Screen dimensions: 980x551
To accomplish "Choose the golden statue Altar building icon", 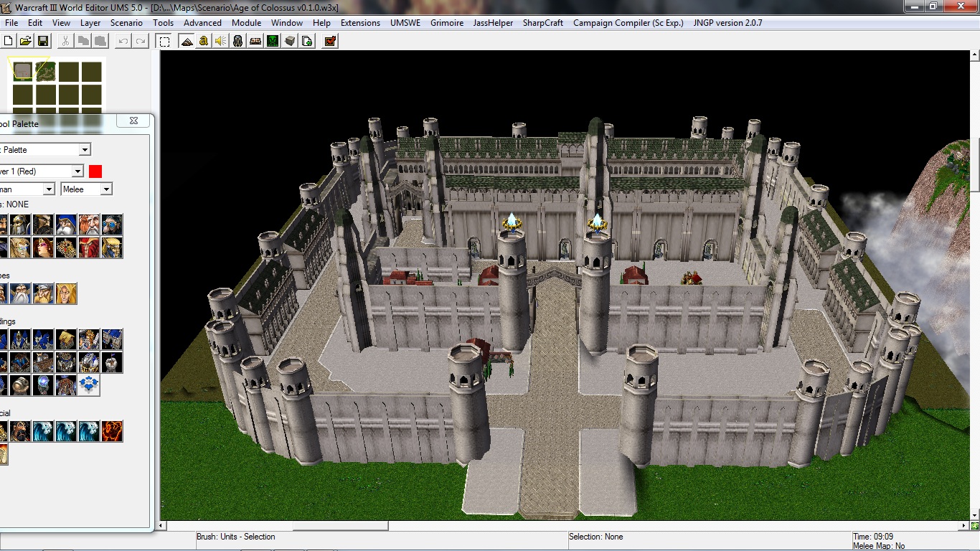I will click(89, 339).
